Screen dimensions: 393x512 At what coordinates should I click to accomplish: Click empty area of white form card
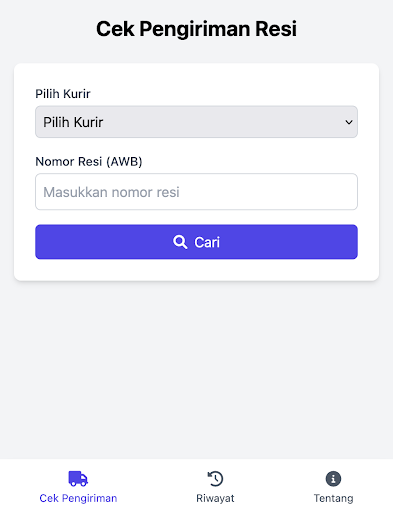click(196, 271)
